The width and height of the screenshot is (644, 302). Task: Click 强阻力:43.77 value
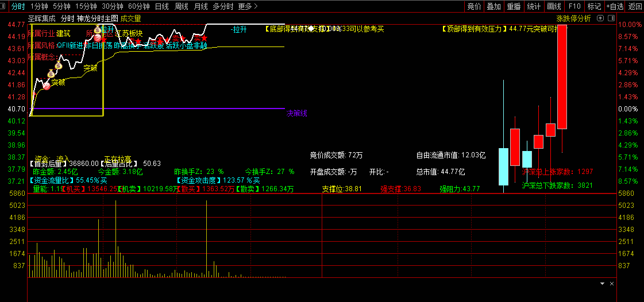tap(460, 189)
